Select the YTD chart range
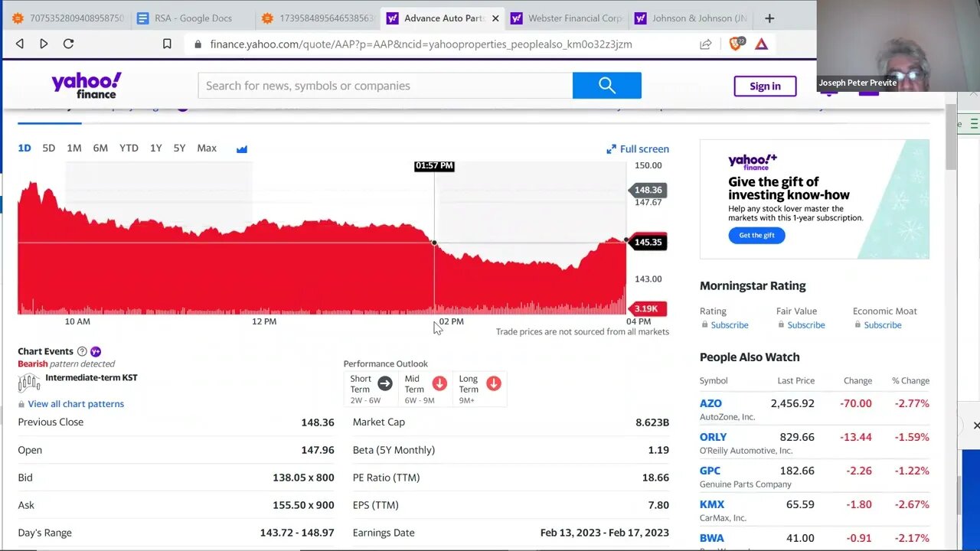The image size is (980, 551). tap(129, 148)
